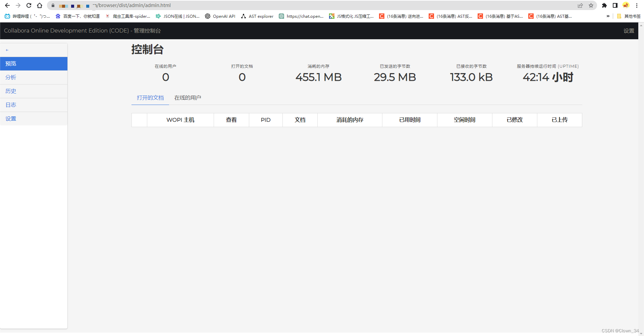Click the 已上传 column header

coord(559,120)
